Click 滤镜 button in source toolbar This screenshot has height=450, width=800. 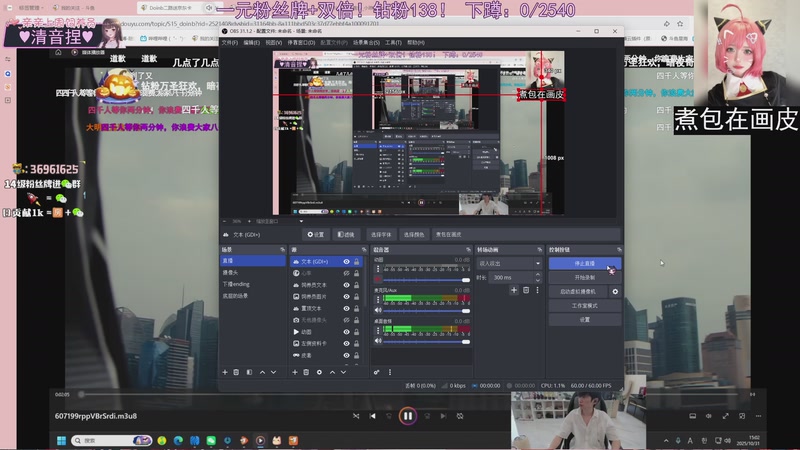click(x=346, y=235)
